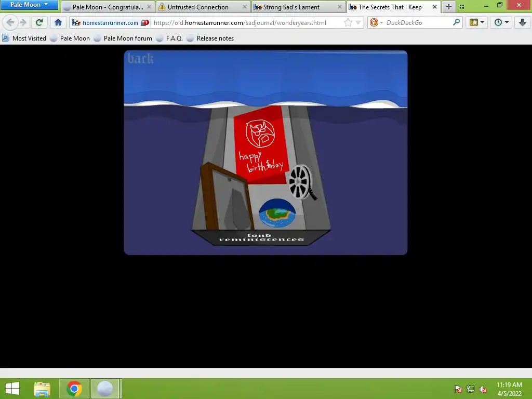Click the Pale Moon taskbar button
The height and width of the screenshot is (399, 532).
tap(105, 389)
